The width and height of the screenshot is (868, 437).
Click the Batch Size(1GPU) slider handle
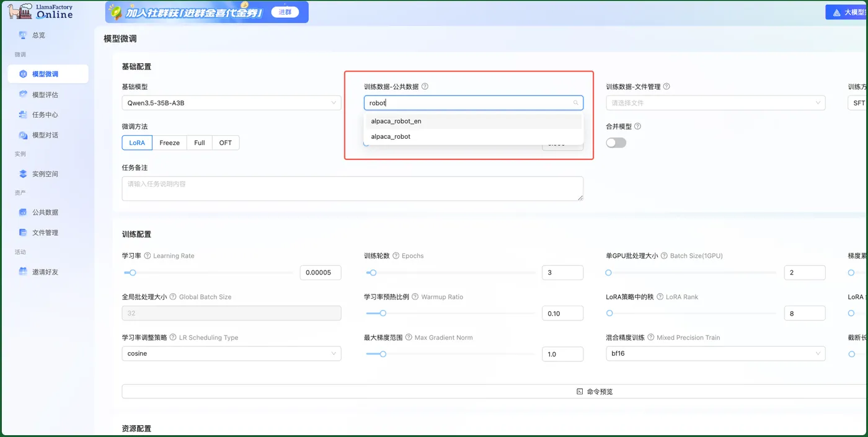608,273
